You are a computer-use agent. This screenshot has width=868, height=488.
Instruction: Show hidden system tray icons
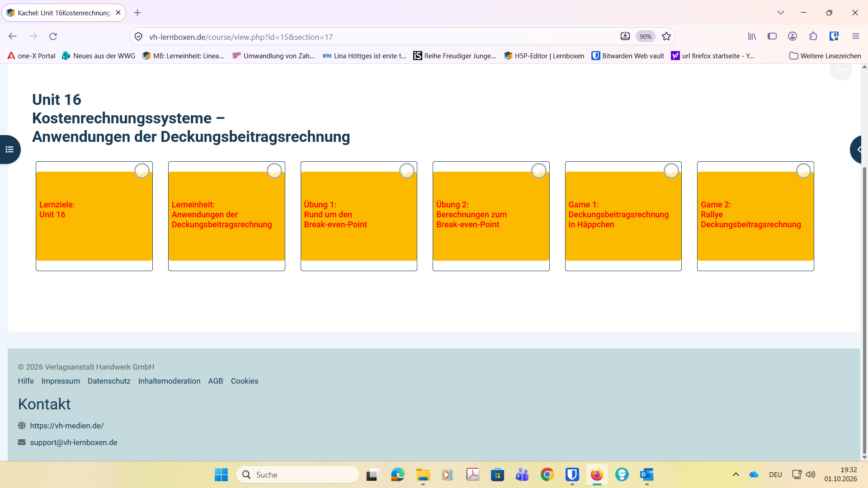736,474
